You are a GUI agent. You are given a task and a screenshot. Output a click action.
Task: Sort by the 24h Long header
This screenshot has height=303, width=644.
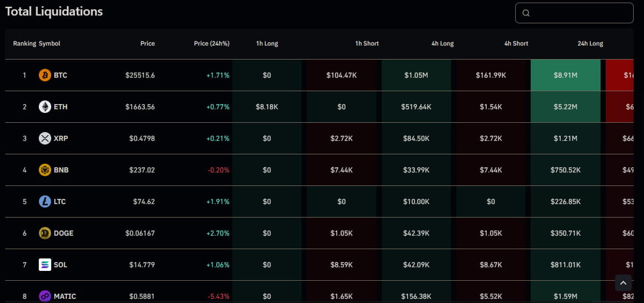(590, 44)
